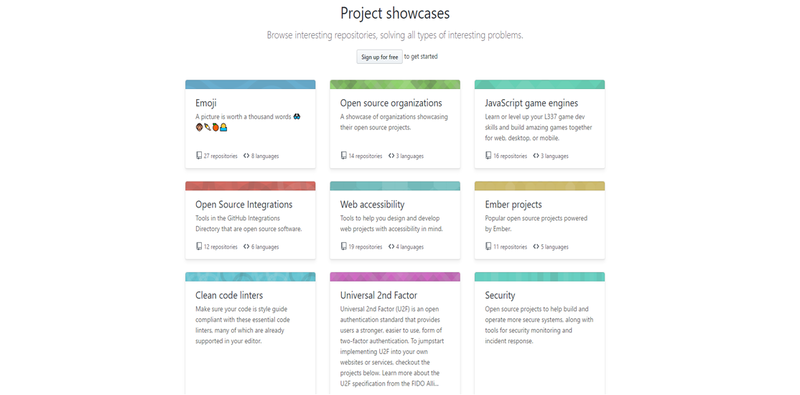The width and height of the screenshot is (800, 395).
Task: Click languages code icon in Emoji card
Action: click(x=246, y=156)
